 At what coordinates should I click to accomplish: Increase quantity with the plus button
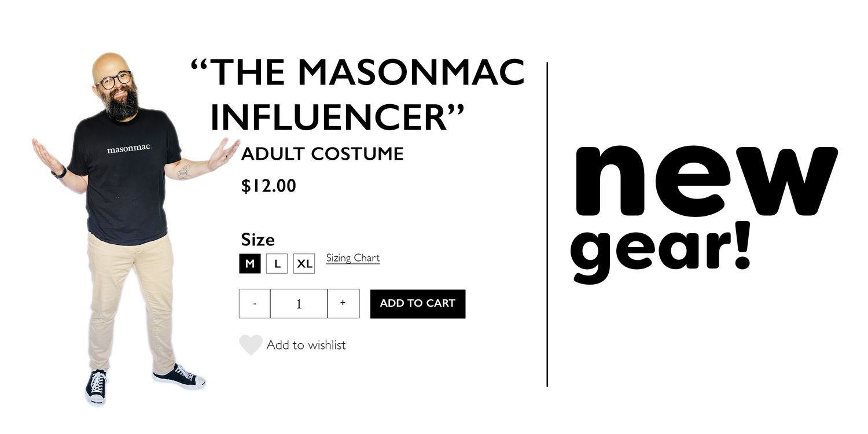[x=343, y=304]
